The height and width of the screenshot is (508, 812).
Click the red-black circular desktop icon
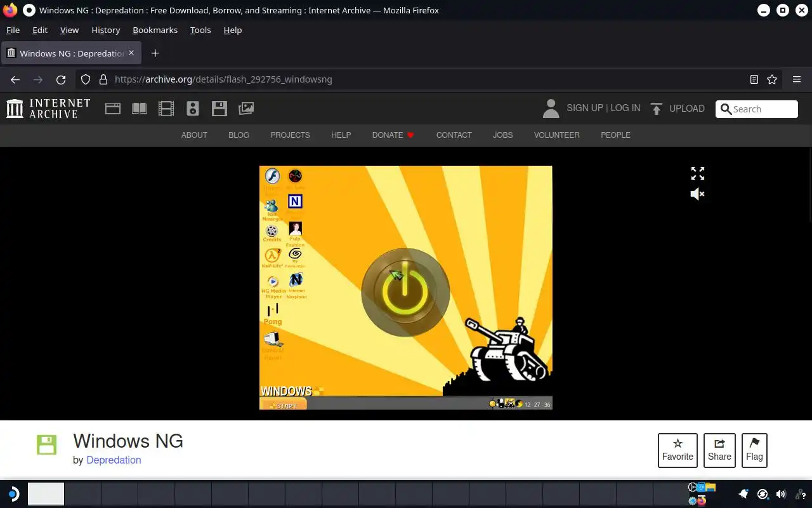click(295, 176)
